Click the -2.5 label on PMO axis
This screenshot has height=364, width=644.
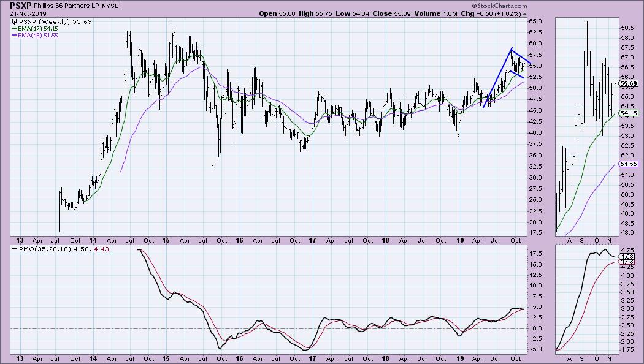535,339
